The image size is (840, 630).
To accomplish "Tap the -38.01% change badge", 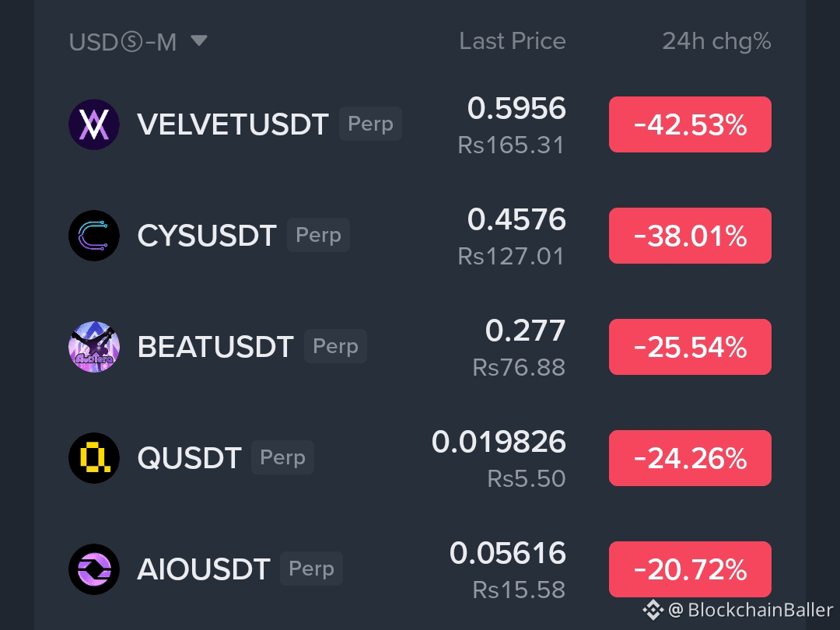I will (690, 236).
